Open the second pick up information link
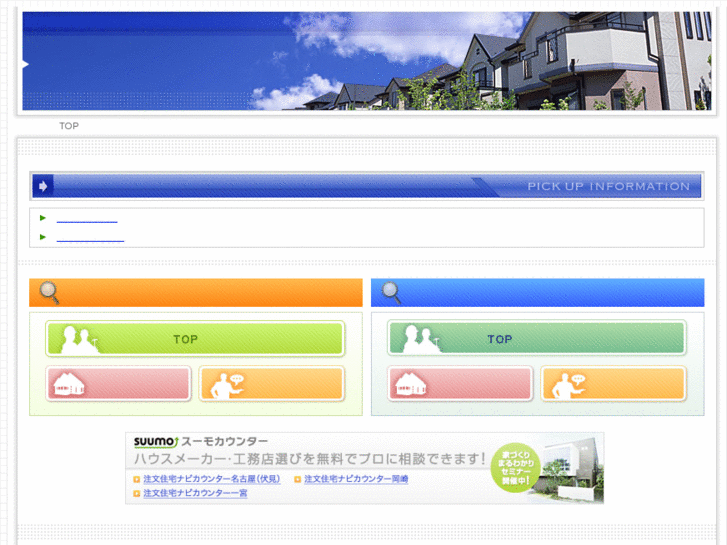Viewport: 727px width, 545px height. pyautogui.click(x=90, y=238)
